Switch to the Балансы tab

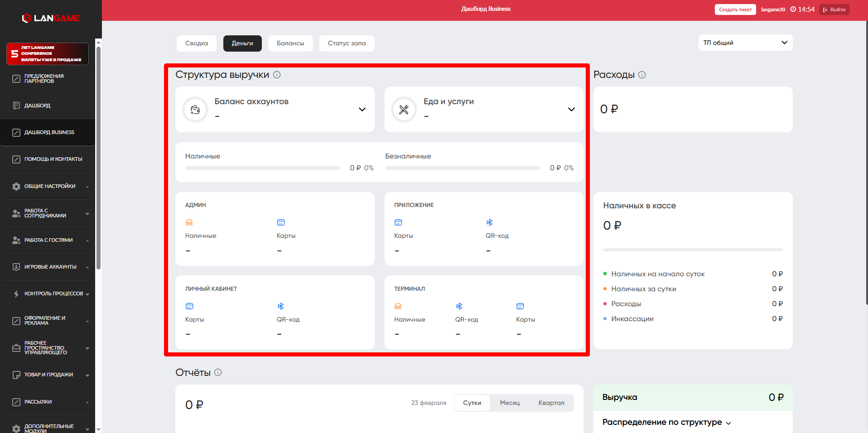point(290,43)
